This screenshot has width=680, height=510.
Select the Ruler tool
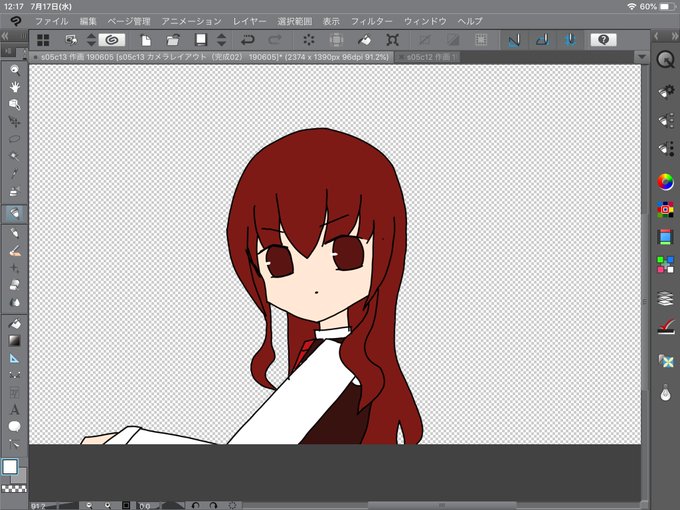(14, 358)
